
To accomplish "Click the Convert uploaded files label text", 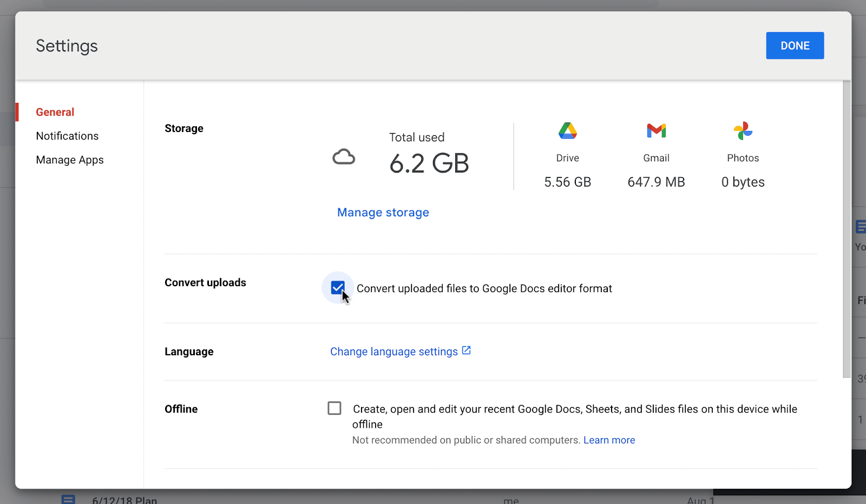I will point(484,289).
